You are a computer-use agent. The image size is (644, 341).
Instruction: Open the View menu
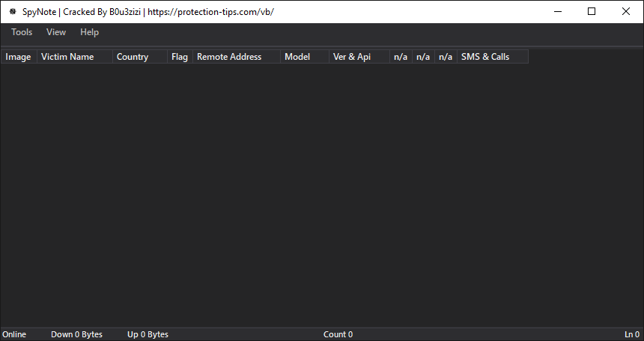(56, 32)
